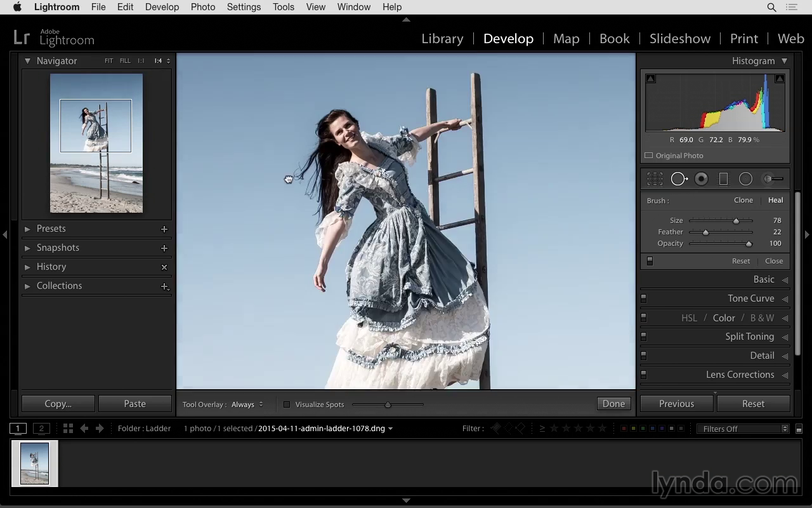Viewport: 812px width, 508px height.
Task: Toggle highlight clipping indicator in Histogram
Action: tap(780, 79)
